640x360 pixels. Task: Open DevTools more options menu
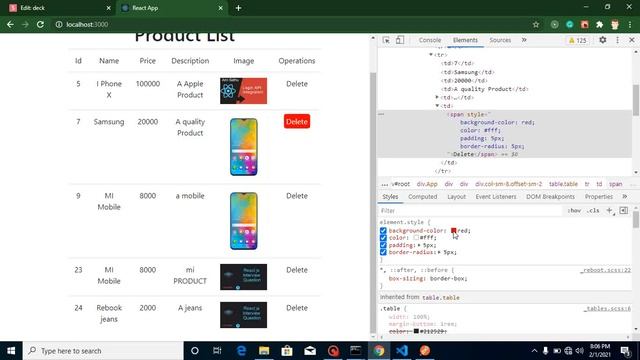617,40
